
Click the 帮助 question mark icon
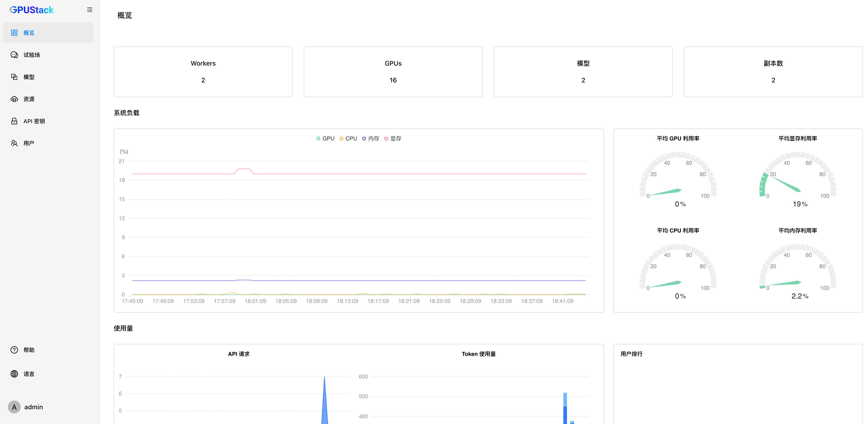pos(14,350)
